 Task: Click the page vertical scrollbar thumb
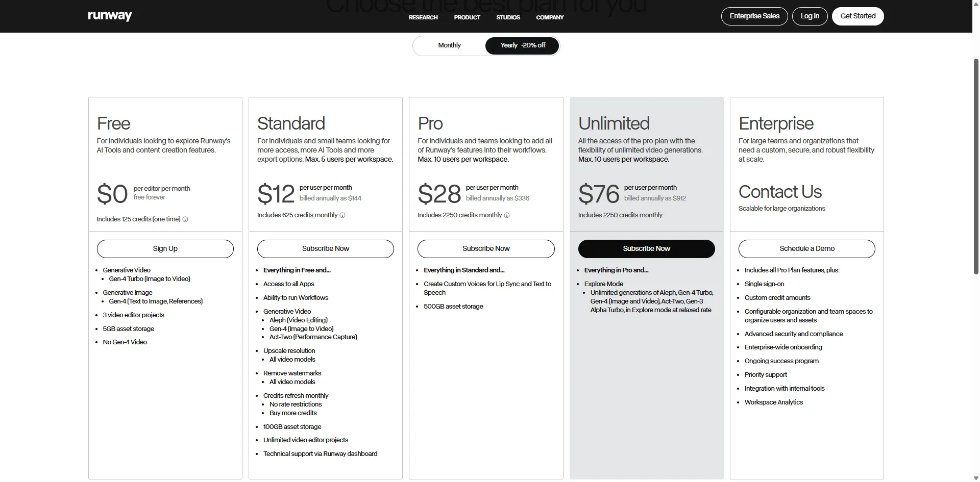[x=976, y=166]
